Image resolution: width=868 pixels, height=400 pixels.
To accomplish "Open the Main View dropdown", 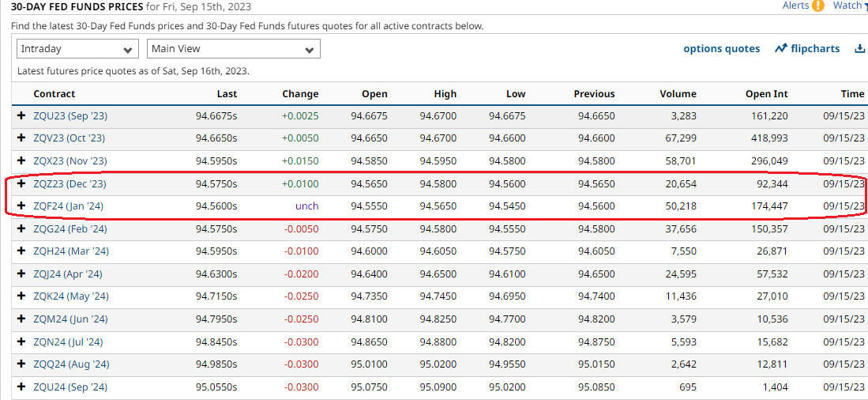I will 233,49.
